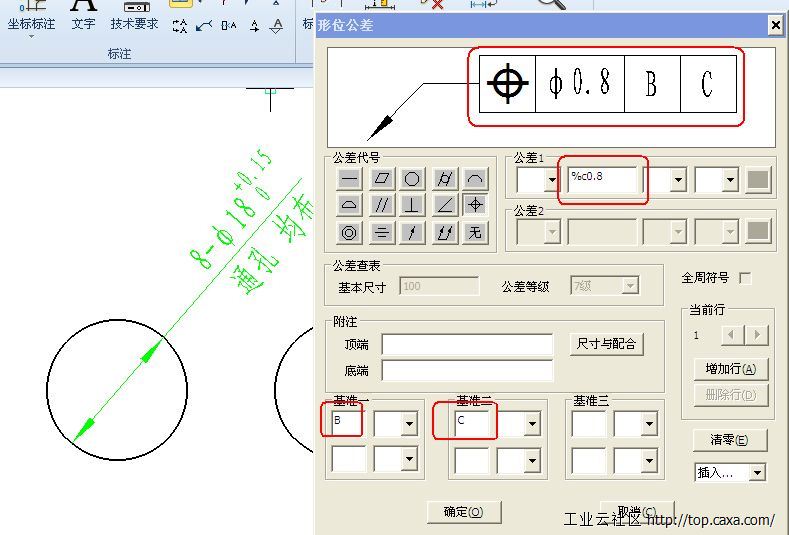The image size is (789, 535).
Task: Select the circularity circle symbol
Action: click(x=412, y=179)
